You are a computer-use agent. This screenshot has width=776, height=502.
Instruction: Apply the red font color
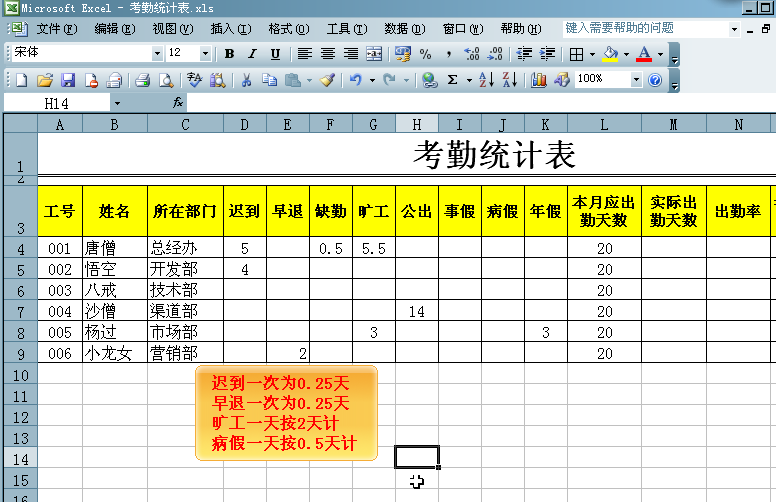pyautogui.click(x=644, y=54)
